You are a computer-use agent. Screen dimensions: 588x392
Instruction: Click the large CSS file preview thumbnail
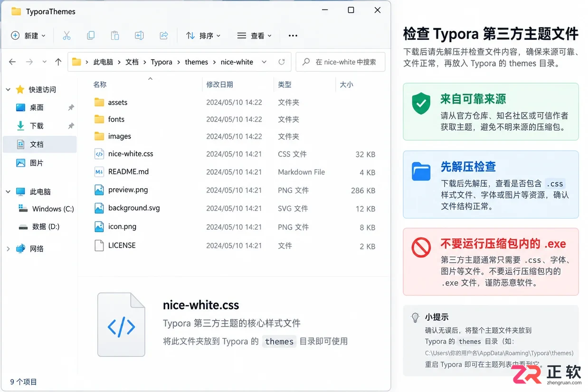coord(121,325)
